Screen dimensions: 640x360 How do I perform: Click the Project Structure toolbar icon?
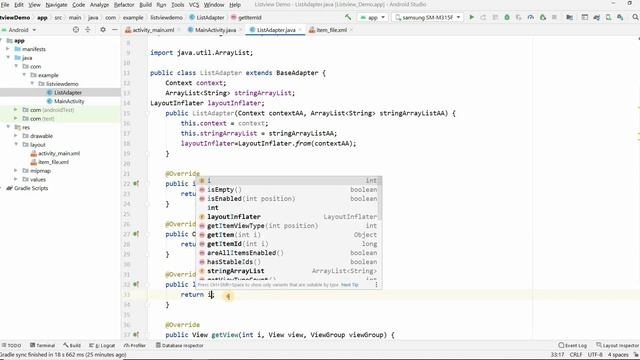[x=584, y=18]
